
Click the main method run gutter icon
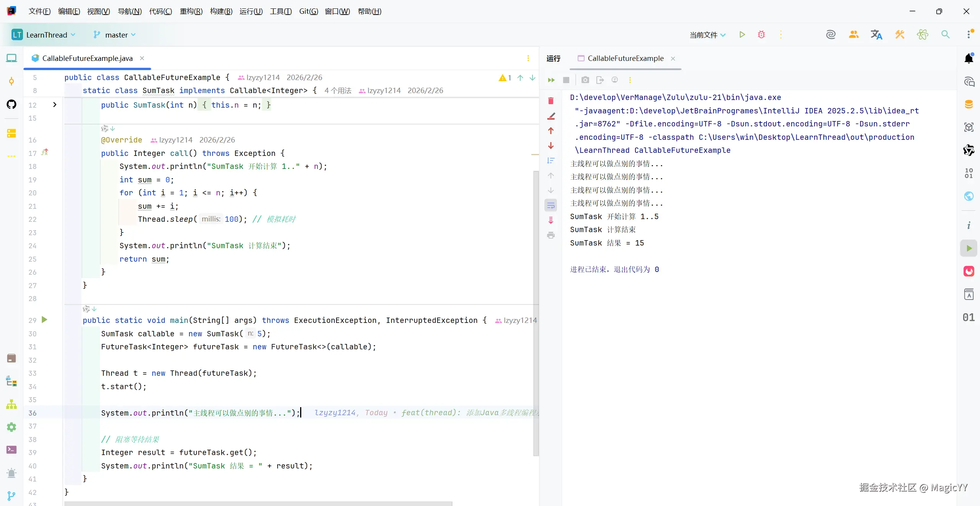[x=44, y=320]
